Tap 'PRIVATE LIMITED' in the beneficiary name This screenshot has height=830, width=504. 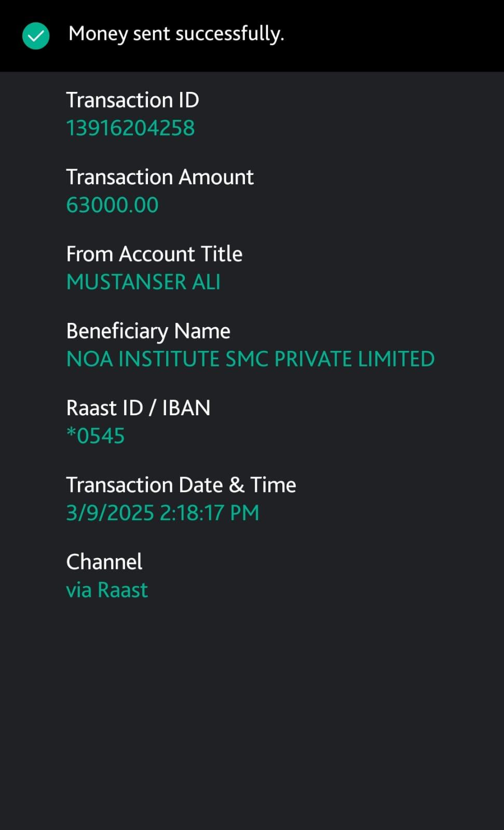[354, 359]
